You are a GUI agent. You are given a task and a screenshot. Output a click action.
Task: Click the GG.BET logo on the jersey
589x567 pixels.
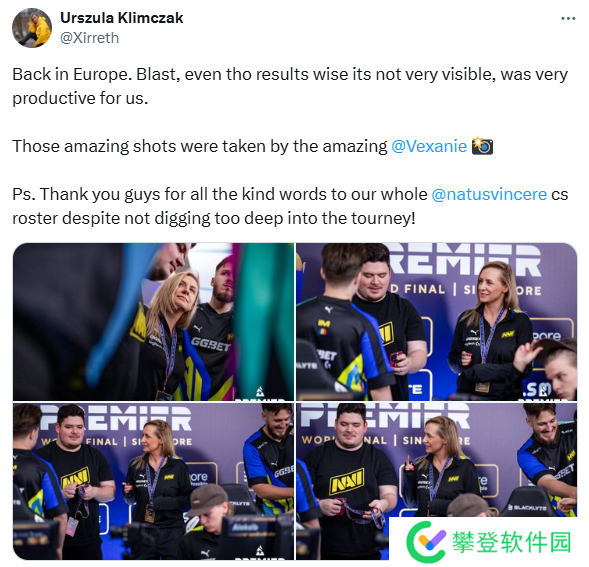211,344
